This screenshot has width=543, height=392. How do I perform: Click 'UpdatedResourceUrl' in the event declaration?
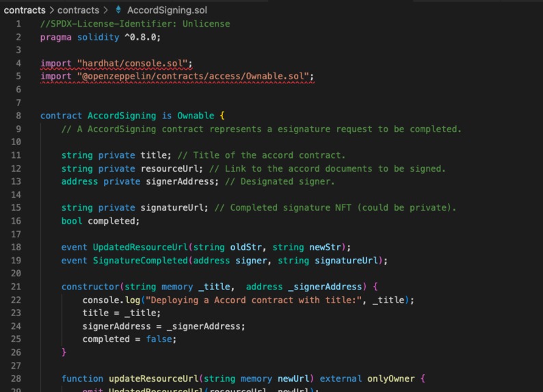click(x=140, y=247)
